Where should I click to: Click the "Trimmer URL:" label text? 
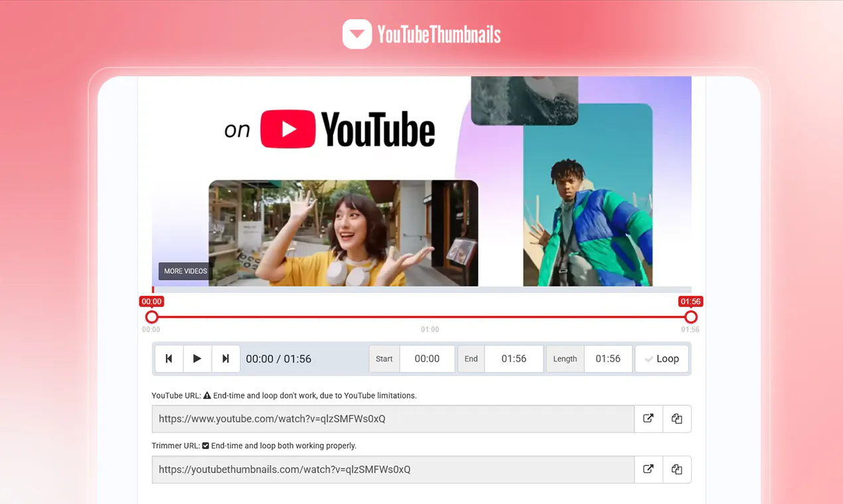click(x=176, y=446)
